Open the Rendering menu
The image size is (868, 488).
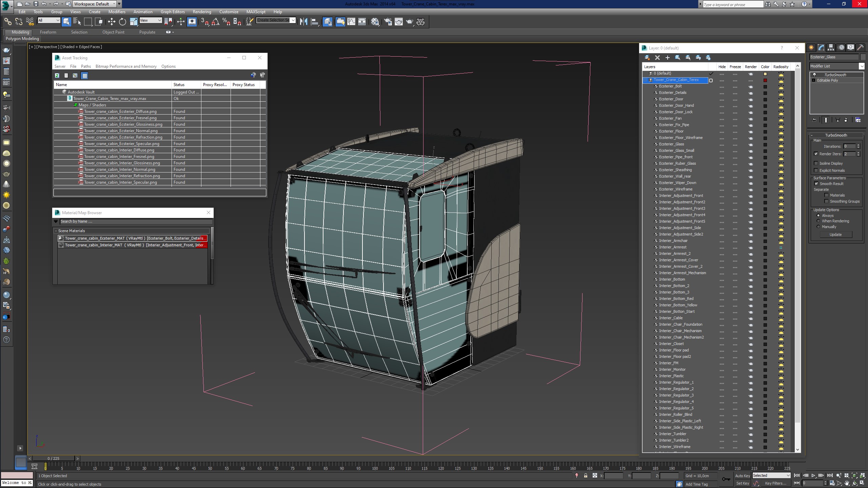[202, 12]
